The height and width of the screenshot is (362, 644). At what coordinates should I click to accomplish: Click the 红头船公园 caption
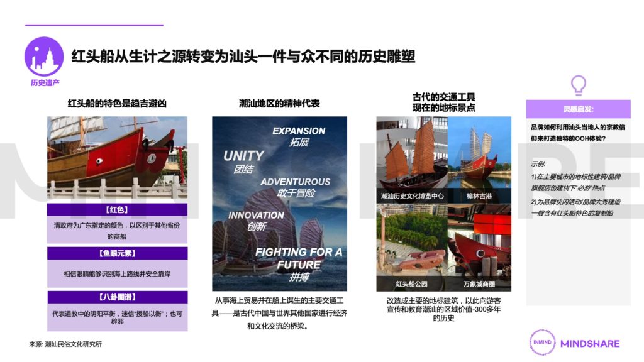pyautogui.click(x=412, y=284)
